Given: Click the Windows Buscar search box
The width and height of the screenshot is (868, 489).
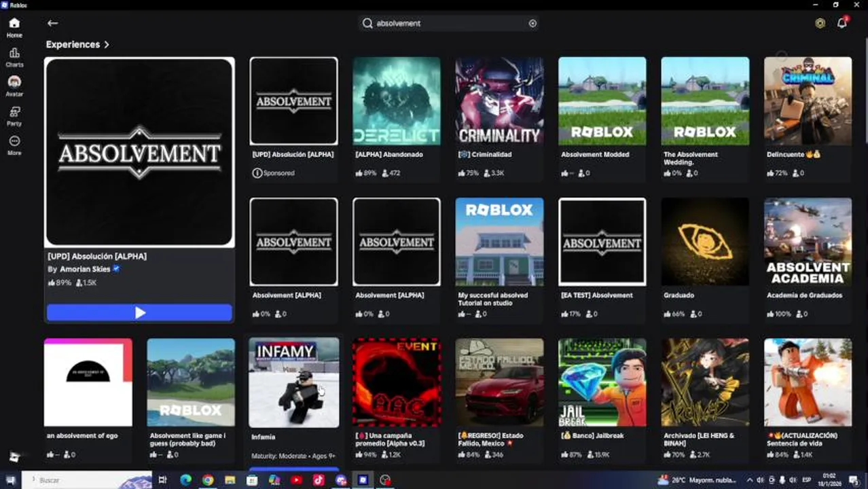Looking at the screenshot, I should pos(87,480).
